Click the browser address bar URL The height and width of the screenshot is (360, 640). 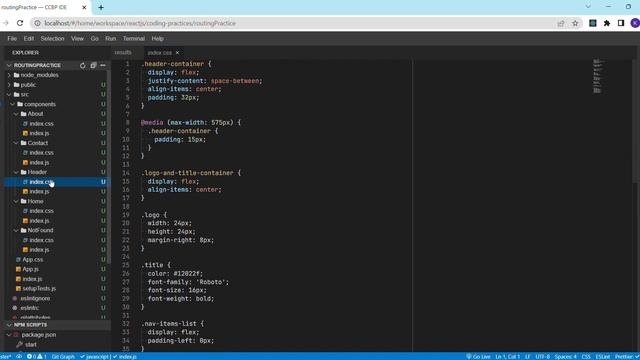pos(140,23)
